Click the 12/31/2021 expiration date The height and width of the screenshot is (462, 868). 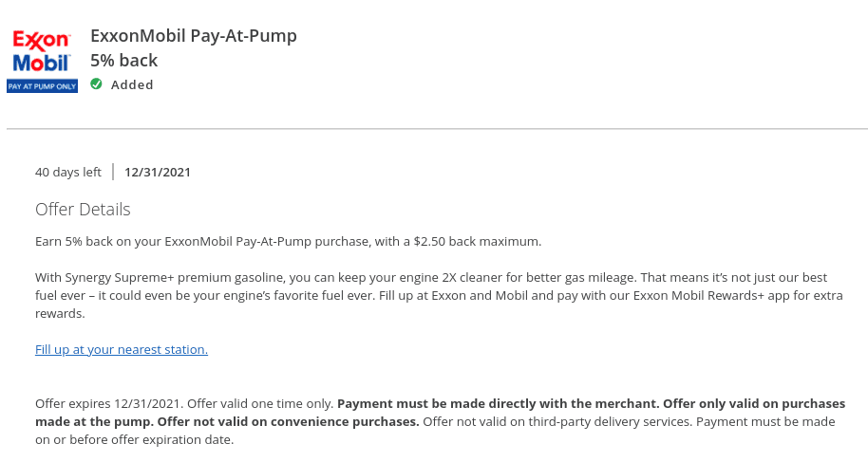[x=158, y=172]
